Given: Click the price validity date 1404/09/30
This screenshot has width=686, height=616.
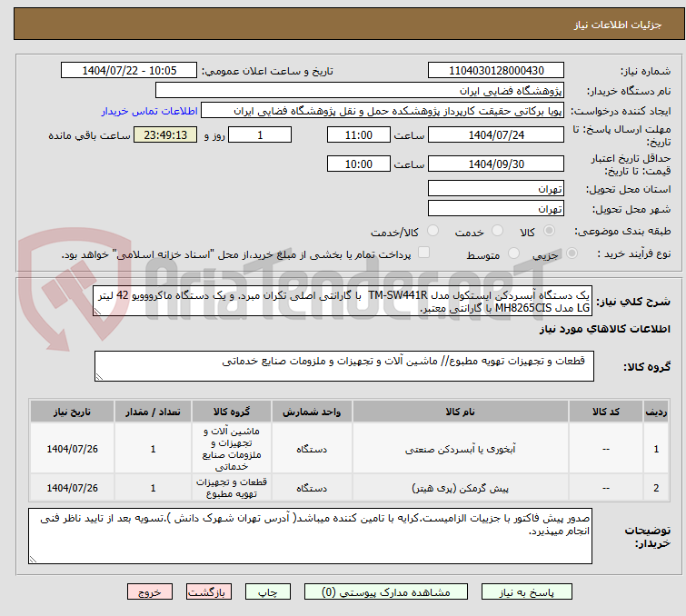Looking at the screenshot, I should [x=496, y=164].
